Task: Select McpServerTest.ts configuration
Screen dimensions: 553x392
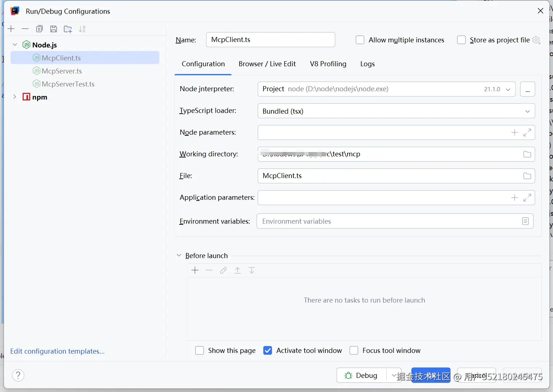Action: [68, 84]
